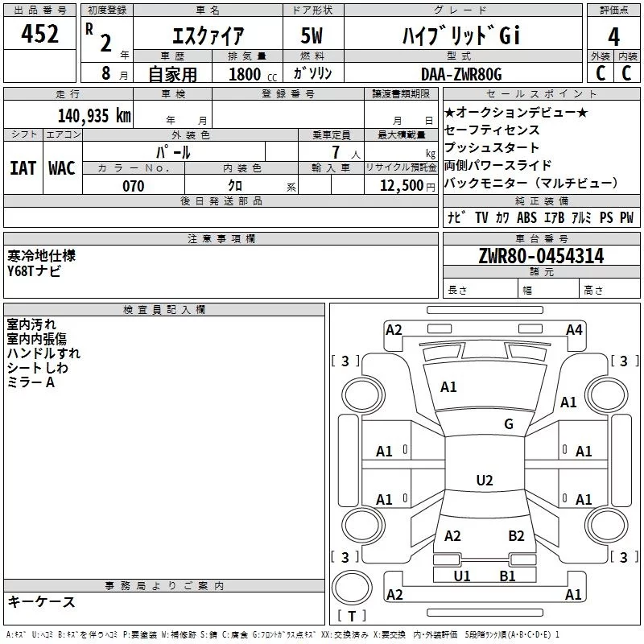Click chassis number ZWR80-0454314

pos(541,256)
